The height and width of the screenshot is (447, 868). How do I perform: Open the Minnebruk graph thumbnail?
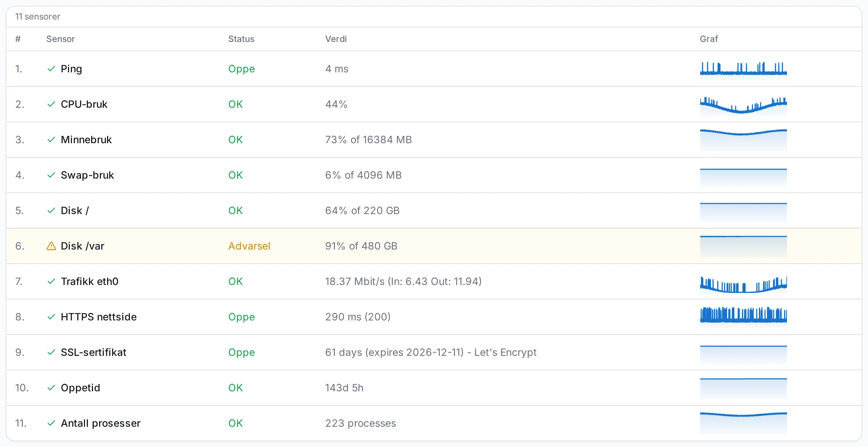pos(743,140)
